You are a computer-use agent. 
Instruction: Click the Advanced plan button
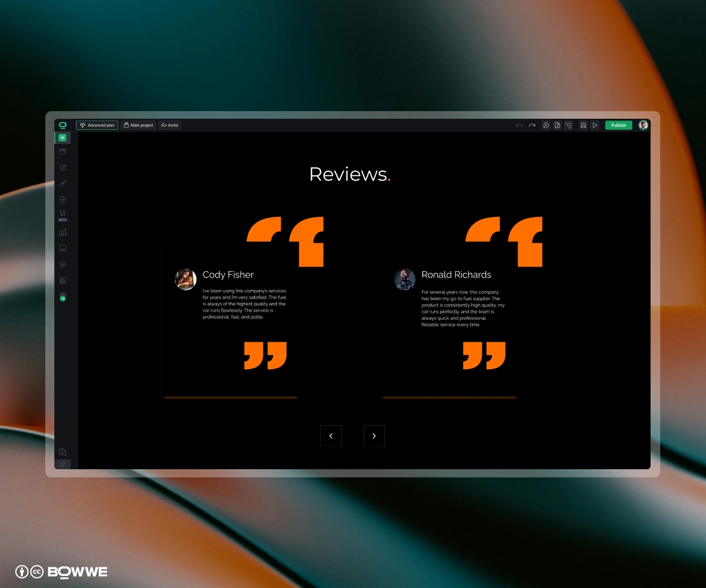click(97, 125)
